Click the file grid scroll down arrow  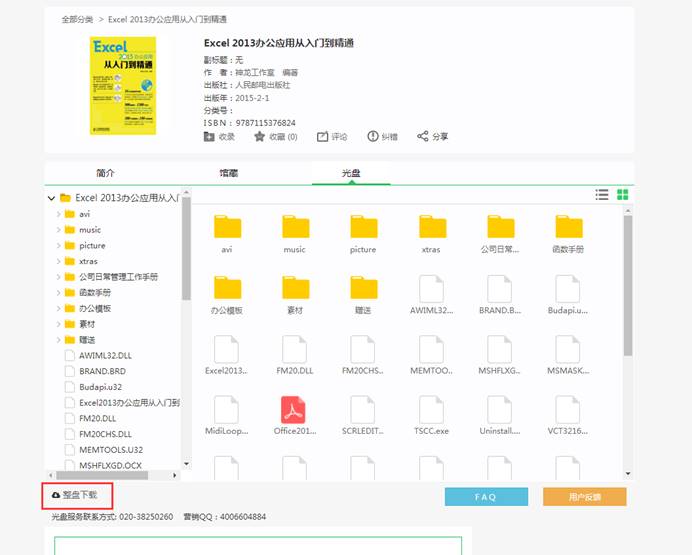pos(628,474)
